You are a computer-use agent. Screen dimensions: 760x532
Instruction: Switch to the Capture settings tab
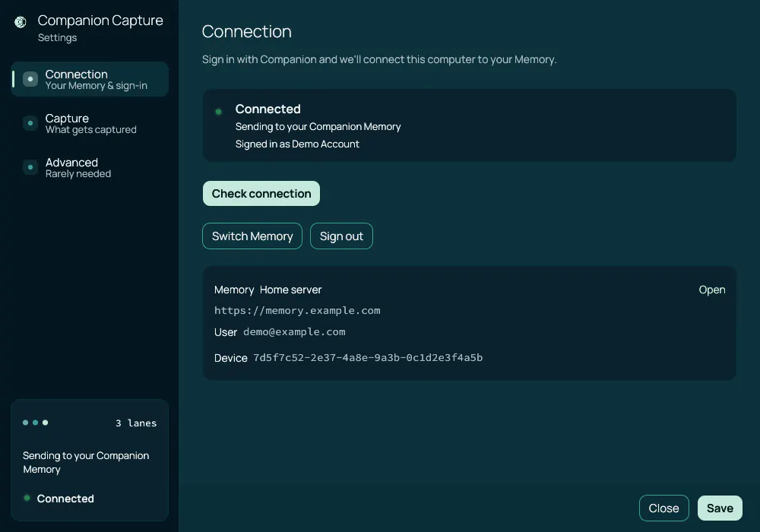pos(90,123)
